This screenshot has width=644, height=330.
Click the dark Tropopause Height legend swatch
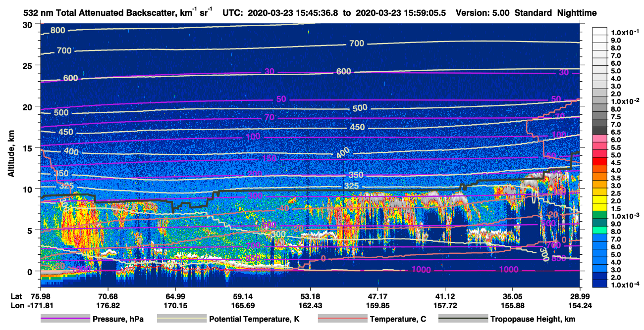click(x=463, y=319)
